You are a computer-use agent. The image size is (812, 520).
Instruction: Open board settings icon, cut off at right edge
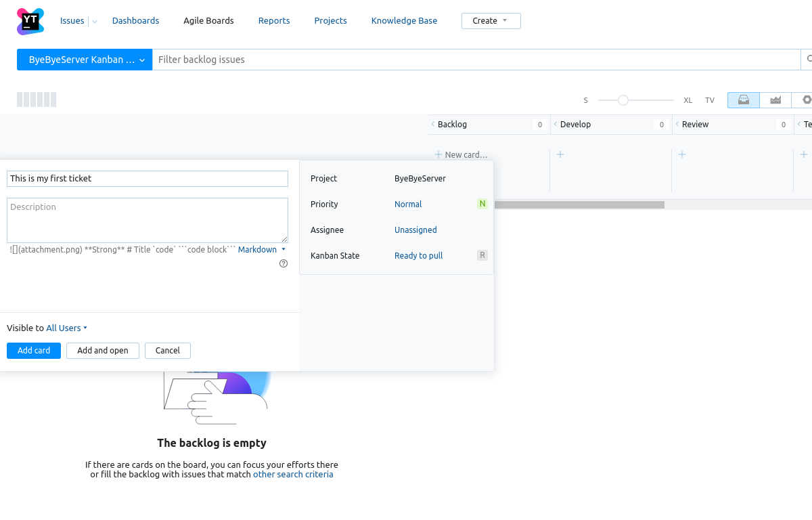pyautogui.click(x=806, y=100)
